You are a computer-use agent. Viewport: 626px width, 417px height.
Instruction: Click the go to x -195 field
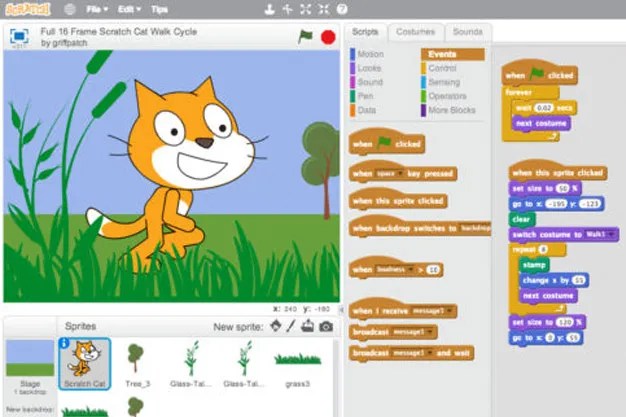pos(556,204)
